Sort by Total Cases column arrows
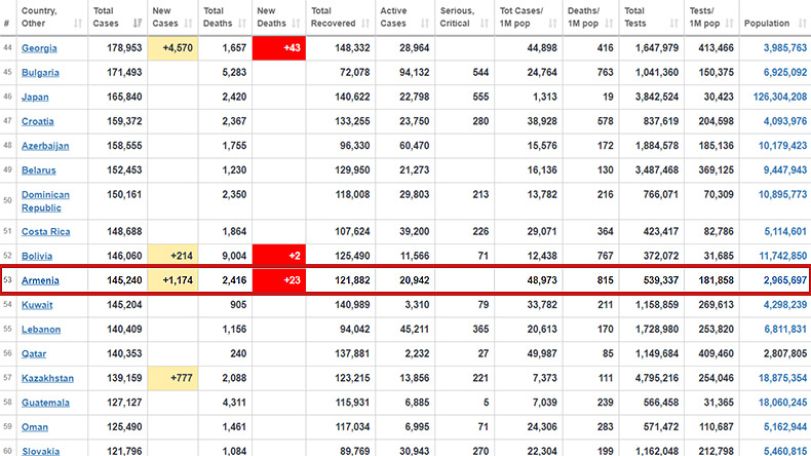811x456 pixels. 138,23
